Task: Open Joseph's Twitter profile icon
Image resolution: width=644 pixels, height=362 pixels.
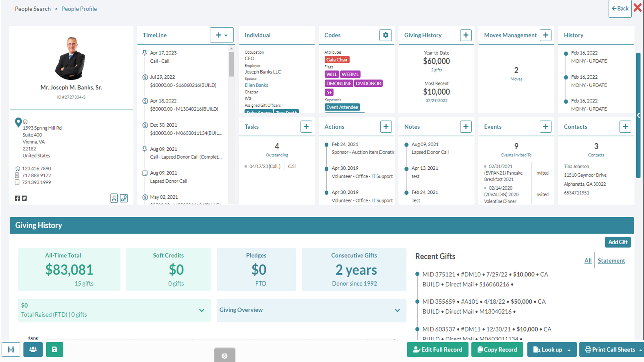Action: click(24, 198)
